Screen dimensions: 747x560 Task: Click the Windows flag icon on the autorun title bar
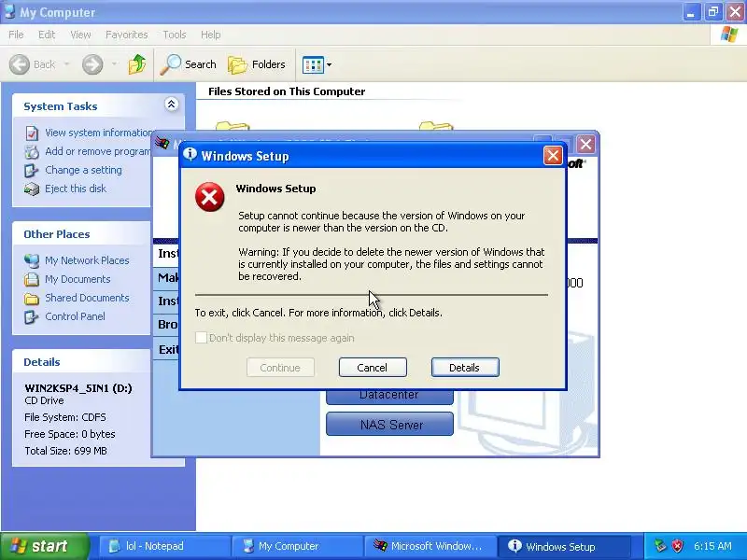[x=162, y=144]
